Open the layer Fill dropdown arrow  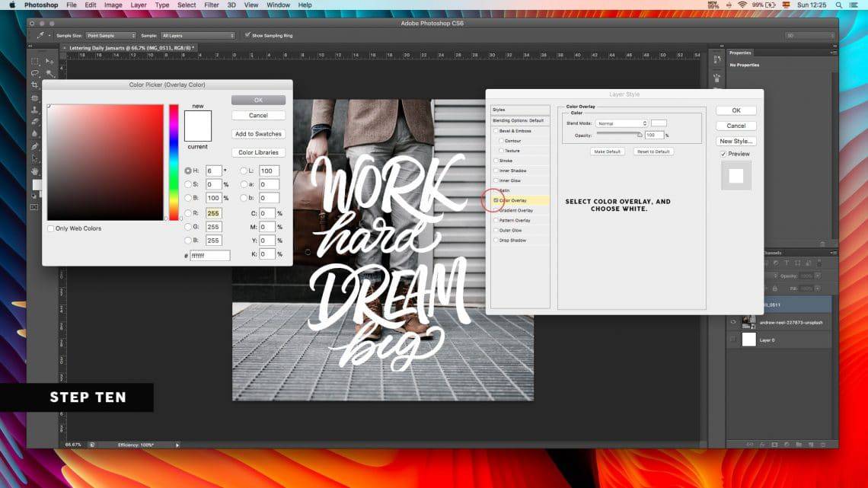click(x=818, y=289)
